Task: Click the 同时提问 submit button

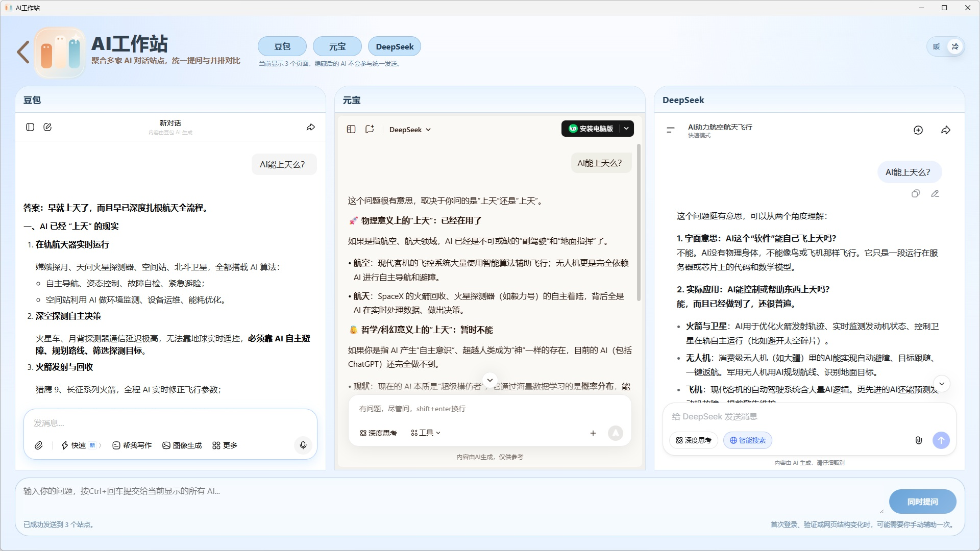Action: click(x=923, y=502)
